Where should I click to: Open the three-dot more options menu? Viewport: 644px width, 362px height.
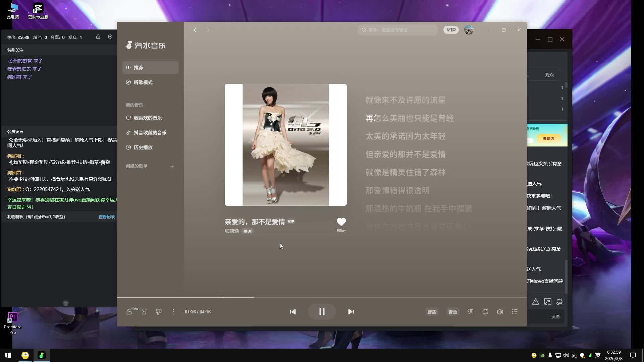pyautogui.click(x=173, y=312)
